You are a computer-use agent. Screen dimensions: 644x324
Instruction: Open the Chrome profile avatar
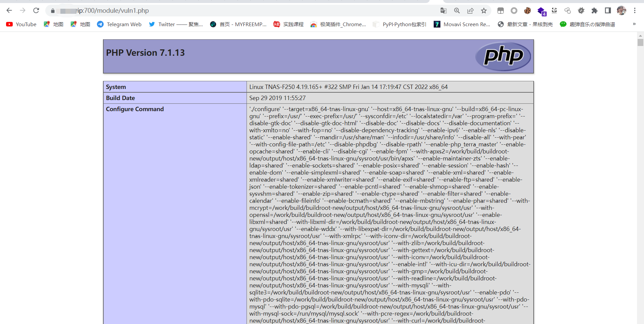pyautogui.click(x=621, y=11)
